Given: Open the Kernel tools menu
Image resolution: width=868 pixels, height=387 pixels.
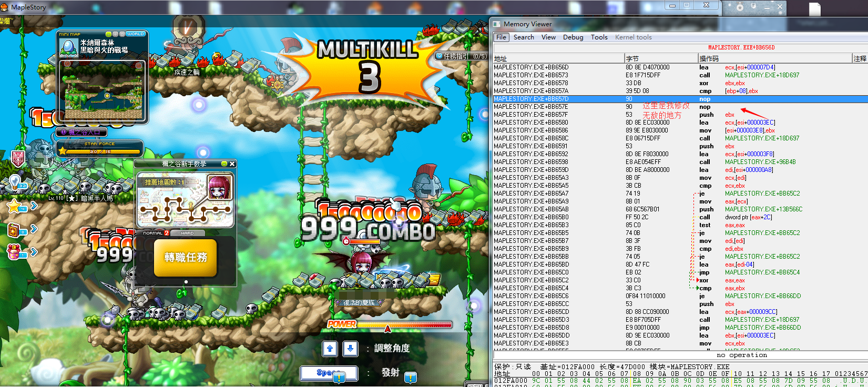Looking at the screenshot, I should tap(633, 37).
